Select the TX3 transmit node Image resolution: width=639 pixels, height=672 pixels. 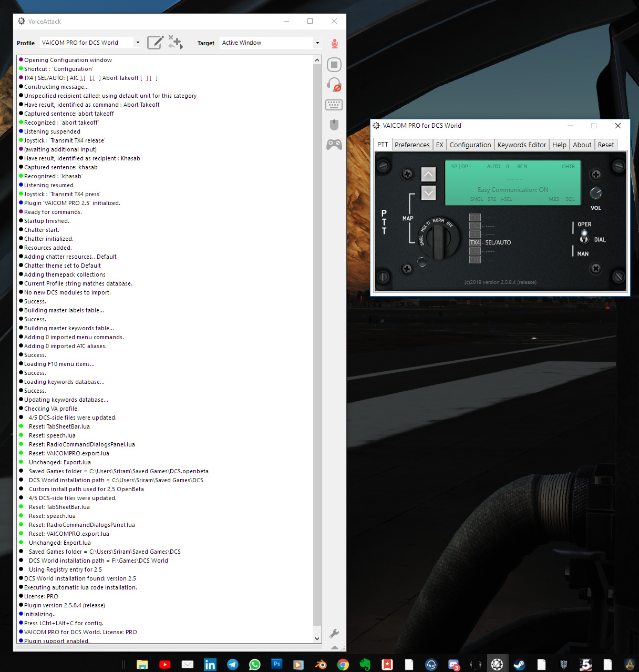click(x=475, y=234)
